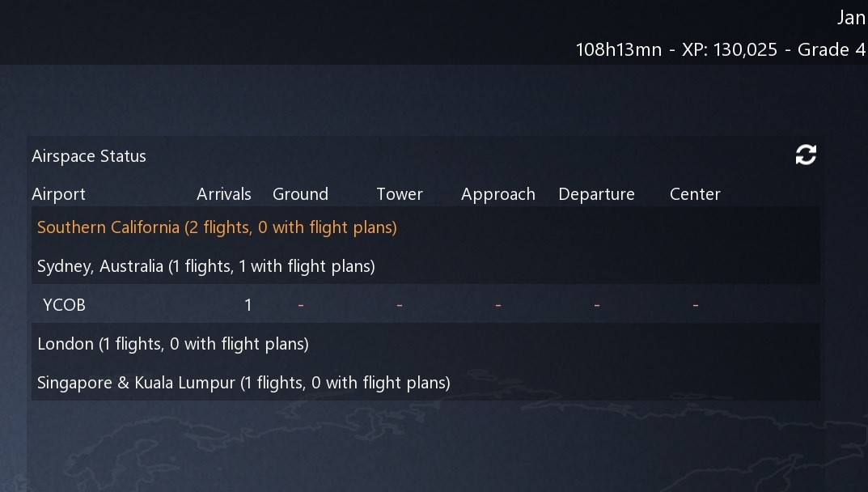Select the YCOB airport entry
Viewport: 868px width, 492px height.
pyautogui.click(x=64, y=305)
